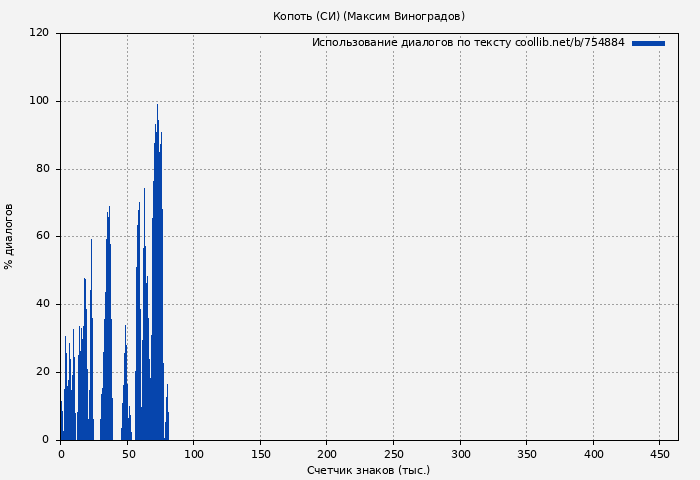Viewport: 700px width, 480px height.
Task: Click the y-axis tick label 60
Action: click(42, 237)
